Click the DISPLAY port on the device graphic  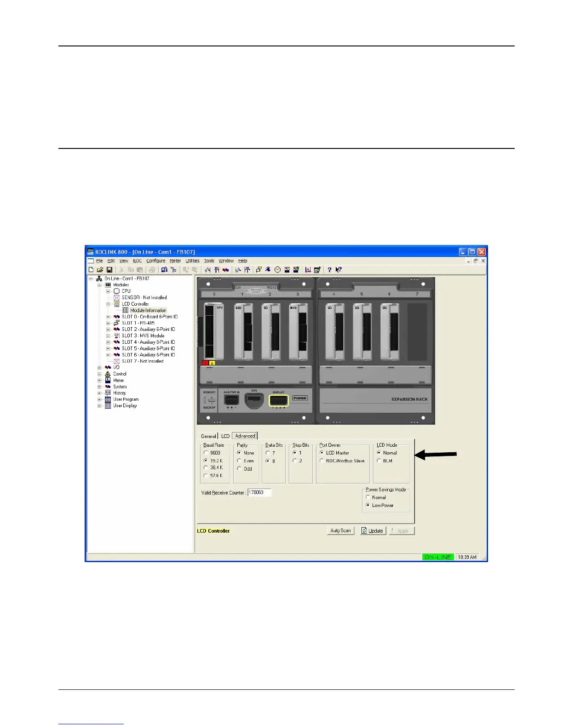279,400
